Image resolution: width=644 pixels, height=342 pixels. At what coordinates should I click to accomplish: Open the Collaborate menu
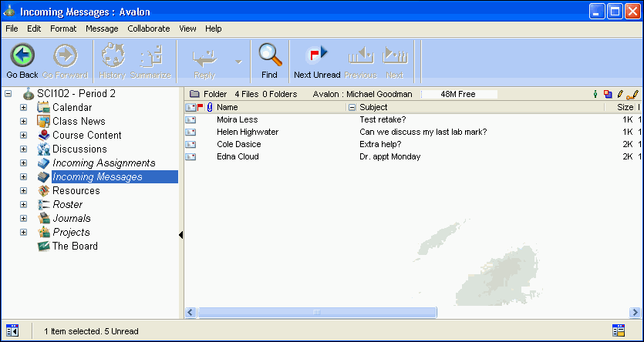[x=148, y=28]
